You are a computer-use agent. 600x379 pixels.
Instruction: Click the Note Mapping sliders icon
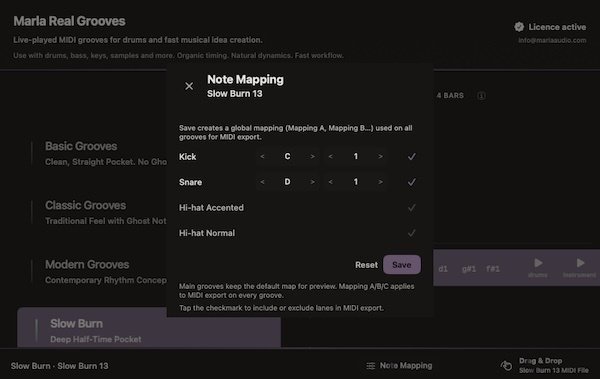[370, 366]
